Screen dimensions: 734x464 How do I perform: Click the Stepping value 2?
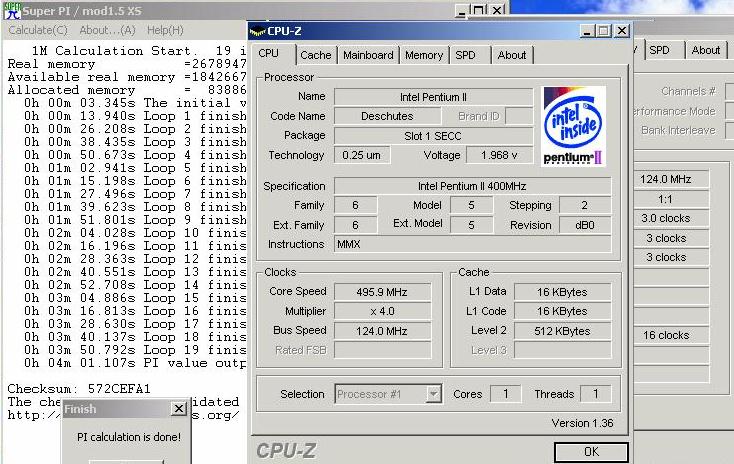pos(585,205)
